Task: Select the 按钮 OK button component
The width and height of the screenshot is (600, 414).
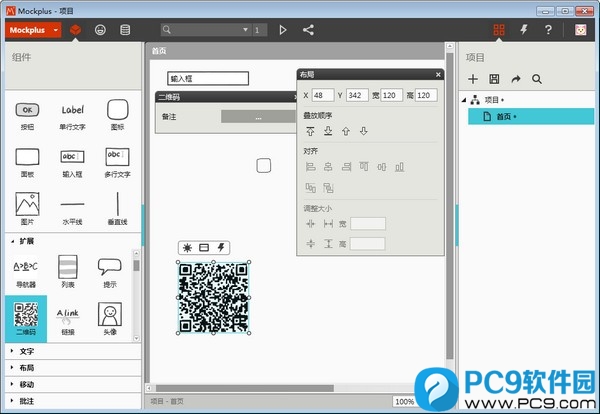Action: click(27, 114)
